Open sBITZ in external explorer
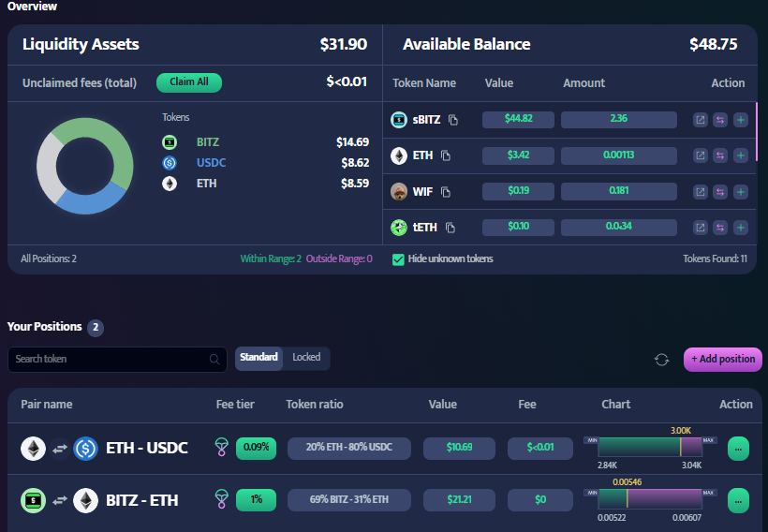The height and width of the screenshot is (532, 768). (x=701, y=120)
